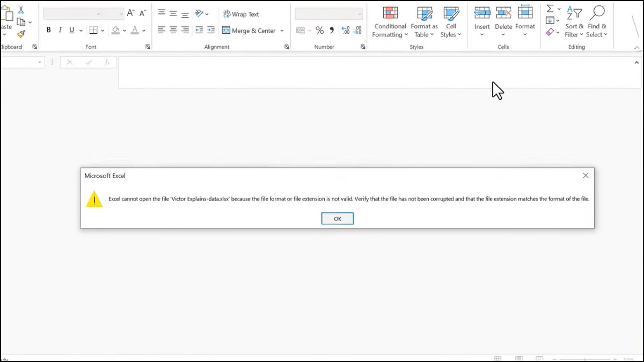Align text left in the Alignment group
This screenshot has width=644, height=362.
[162, 31]
